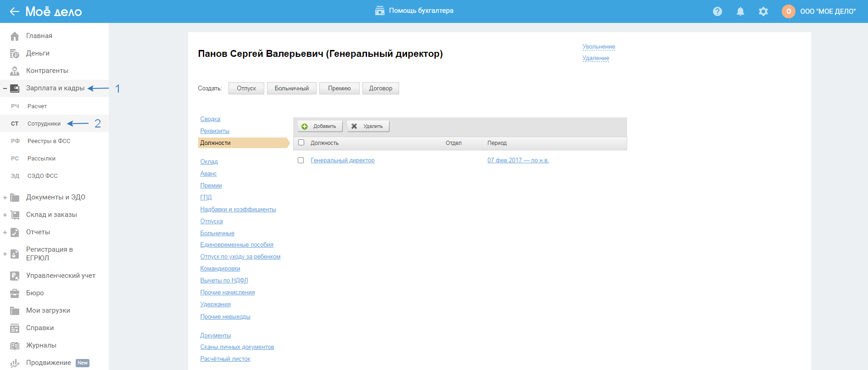
Task: Click the Справки icon
Action: pyautogui.click(x=15, y=328)
